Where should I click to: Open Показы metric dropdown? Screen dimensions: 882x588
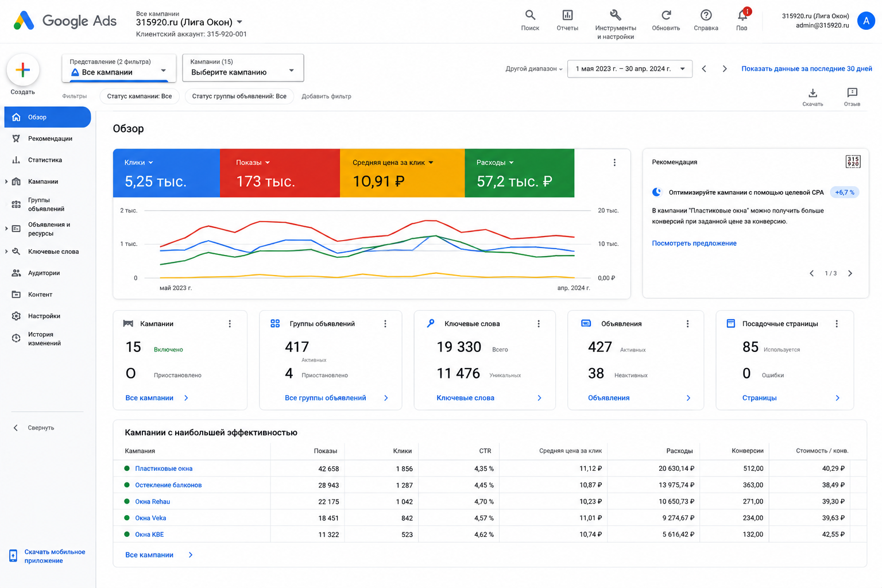pyautogui.click(x=253, y=163)
